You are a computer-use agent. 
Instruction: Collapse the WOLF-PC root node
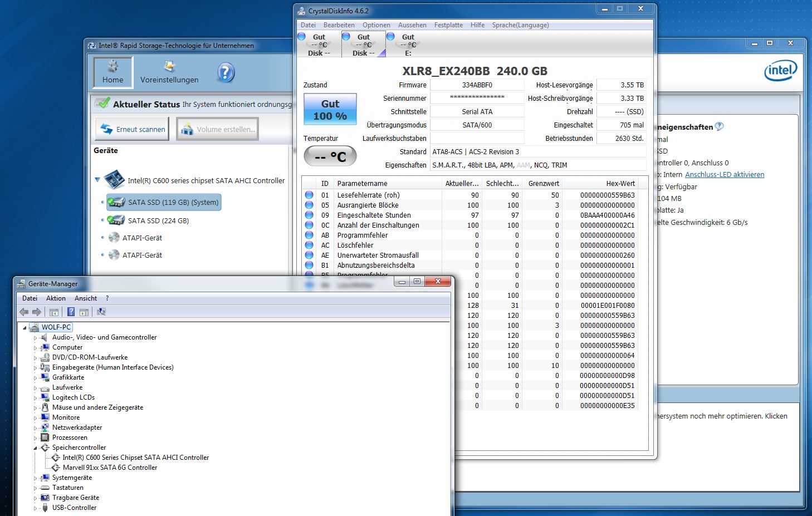pyautogui.click(x=25, y=328)
